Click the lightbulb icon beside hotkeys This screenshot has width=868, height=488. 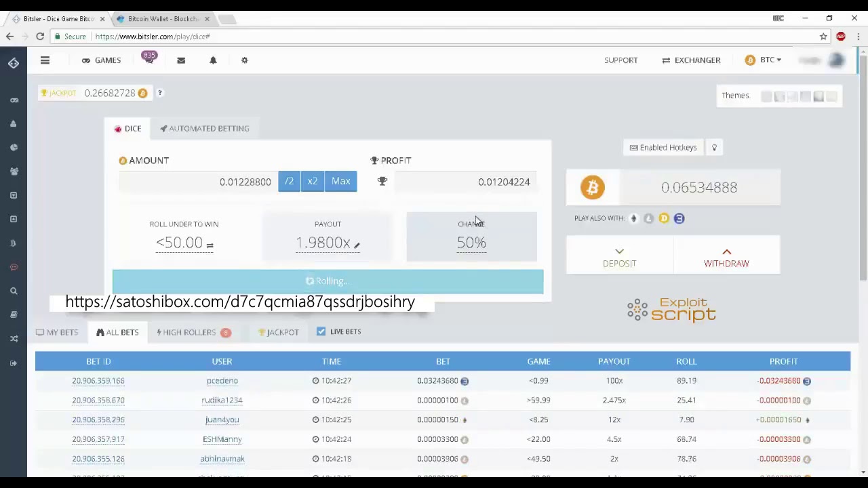714,147
